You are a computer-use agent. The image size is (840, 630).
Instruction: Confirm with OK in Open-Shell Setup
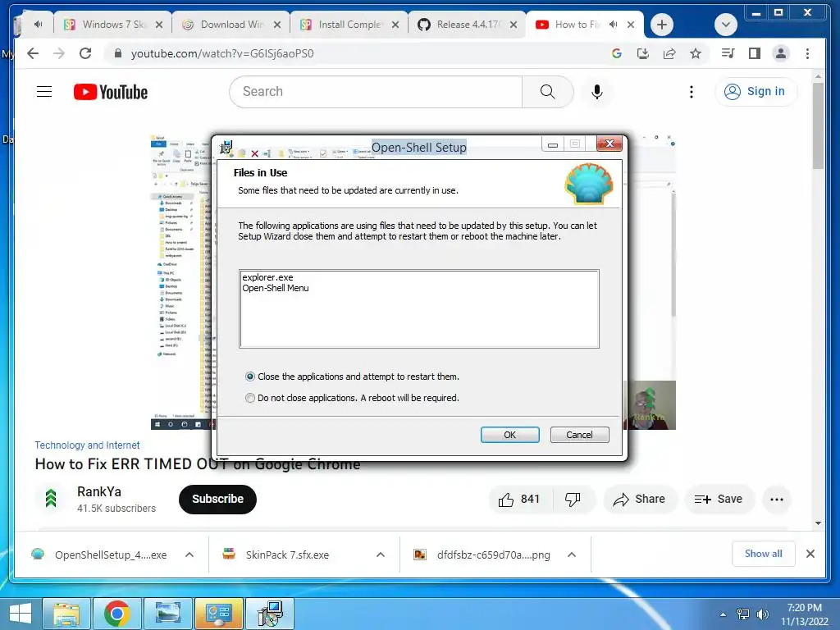tap(509, 435)
